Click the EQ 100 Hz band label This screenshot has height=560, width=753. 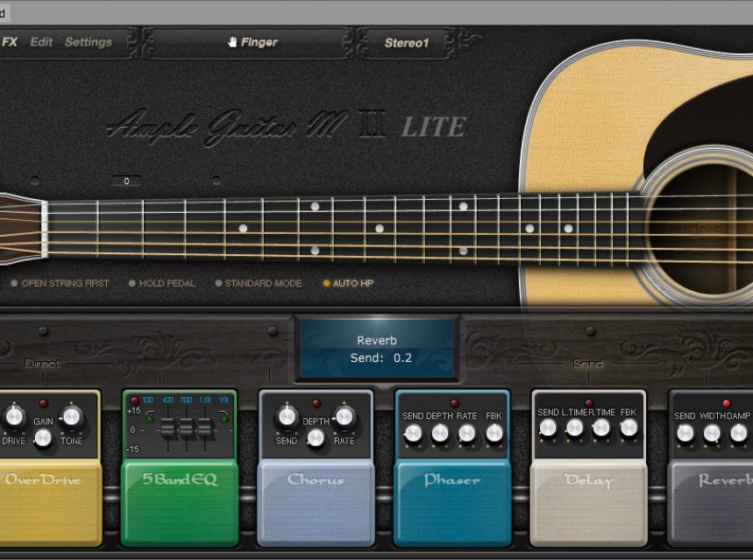[x=148, y=400]
